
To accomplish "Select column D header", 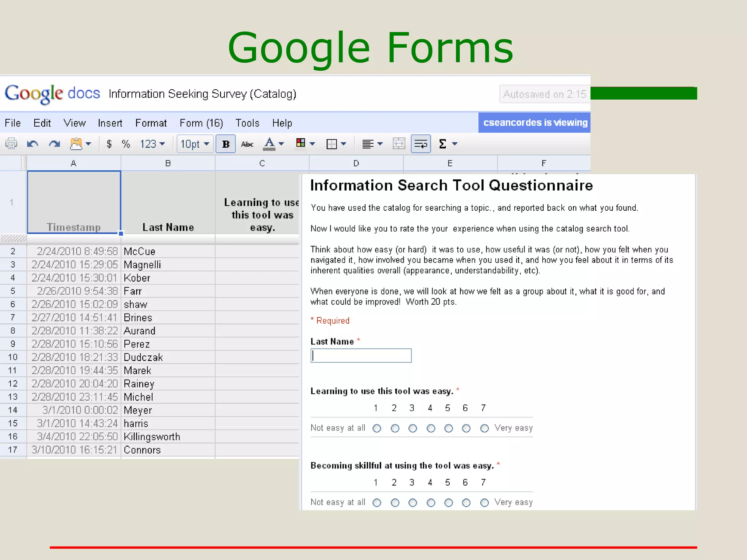I will pos(356,163).
